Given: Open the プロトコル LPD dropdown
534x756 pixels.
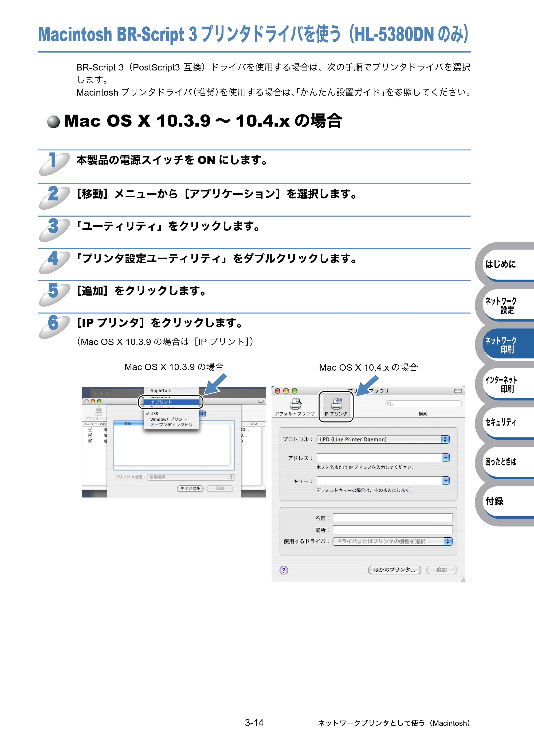Looking at the screenshot, I should coord(383,439).
